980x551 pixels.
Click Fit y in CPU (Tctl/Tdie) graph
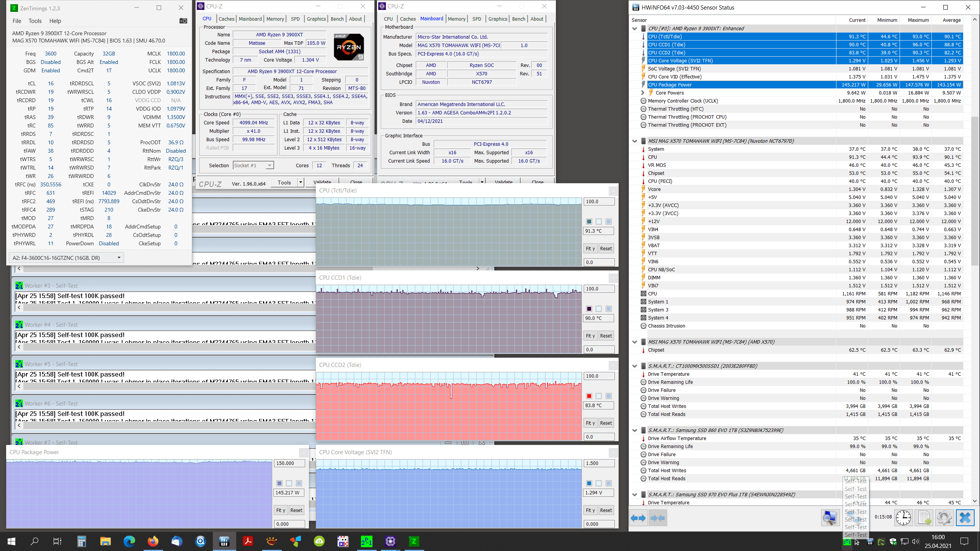590,248
